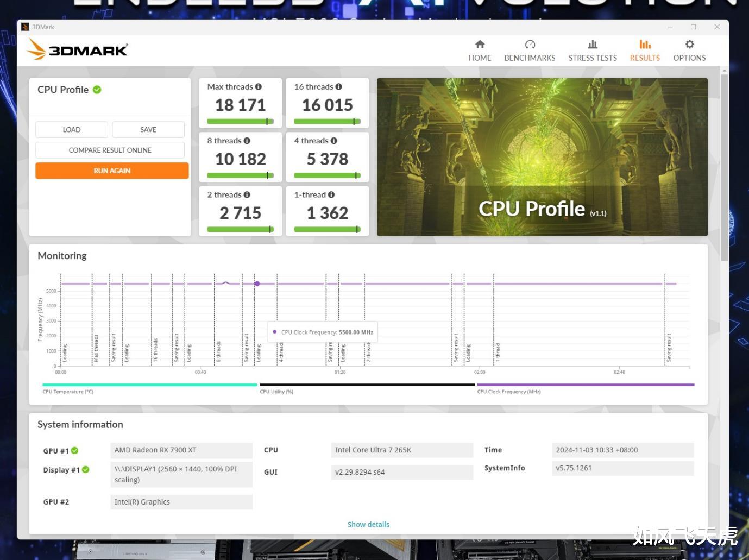Click the 16 threads score 16 015
Viewport: 749px width, 560px height.
pos(328,105)
